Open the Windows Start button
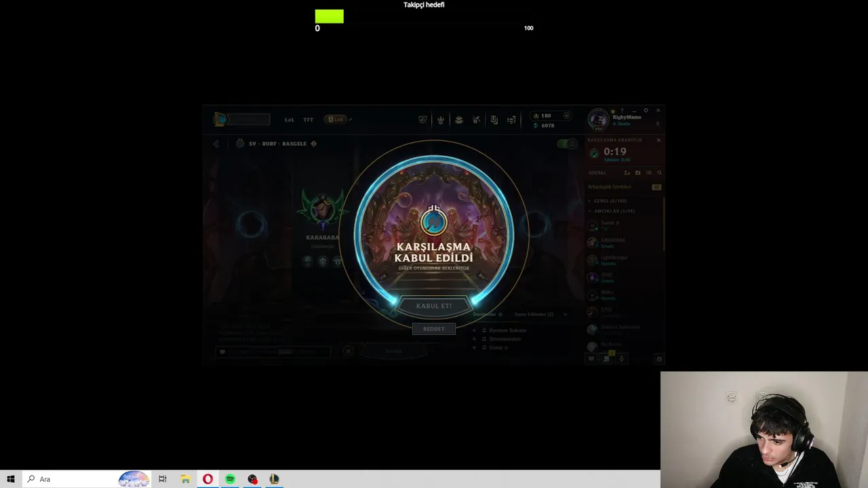This screenshot has height=488, width=868. [x=11, y=479]
